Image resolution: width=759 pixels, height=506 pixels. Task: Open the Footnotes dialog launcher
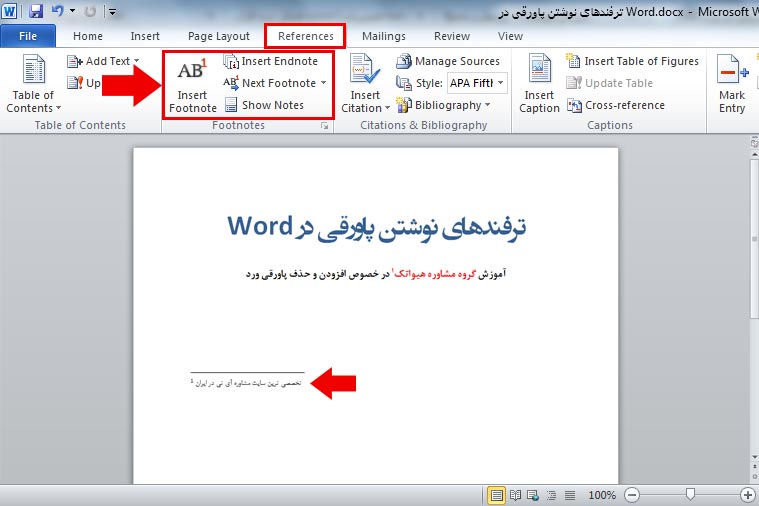[324, 126]
